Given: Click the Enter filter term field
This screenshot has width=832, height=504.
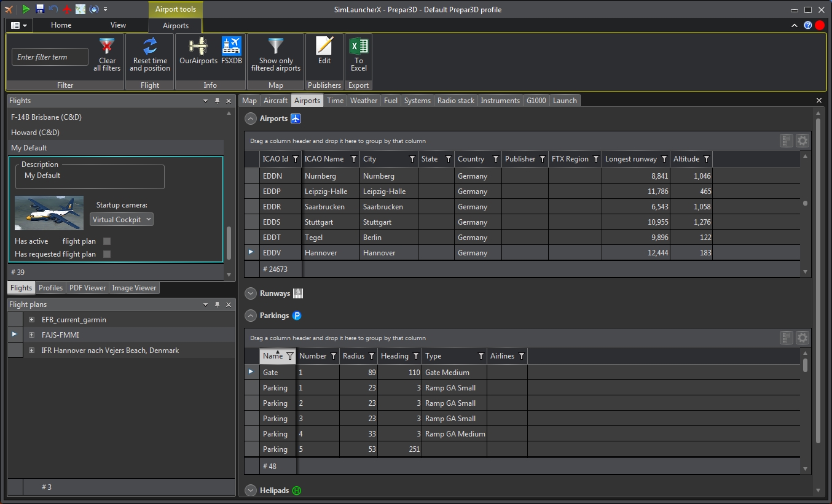Looking at the screenshot, I should point(50,57).
